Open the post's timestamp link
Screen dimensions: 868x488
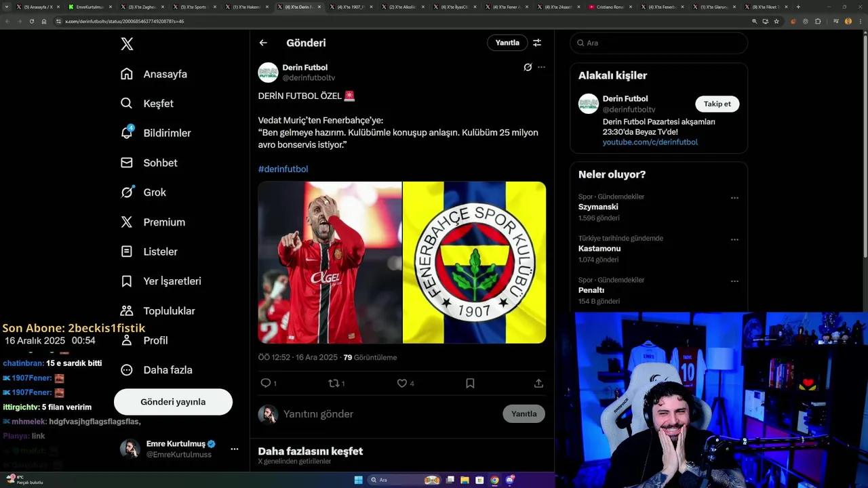298,357
